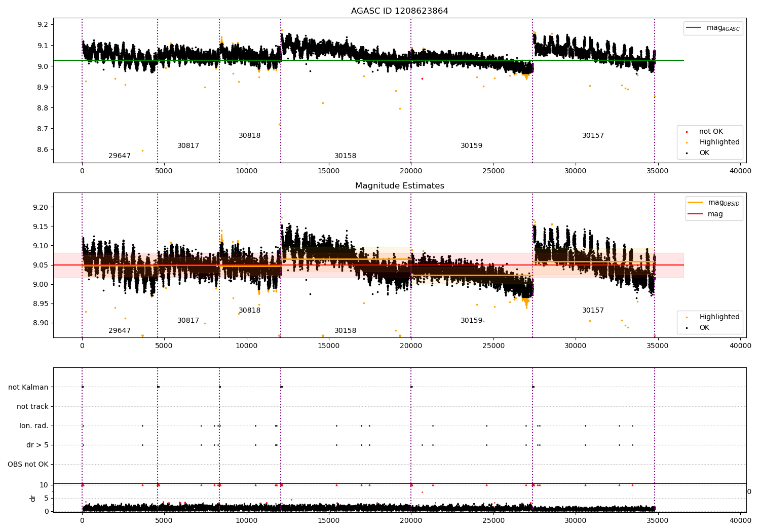Image resolution: width=760 pixels, height=532 pixels.
Task: Click the 9.05 tick in Magnitude Estimates
Action: 41,265
